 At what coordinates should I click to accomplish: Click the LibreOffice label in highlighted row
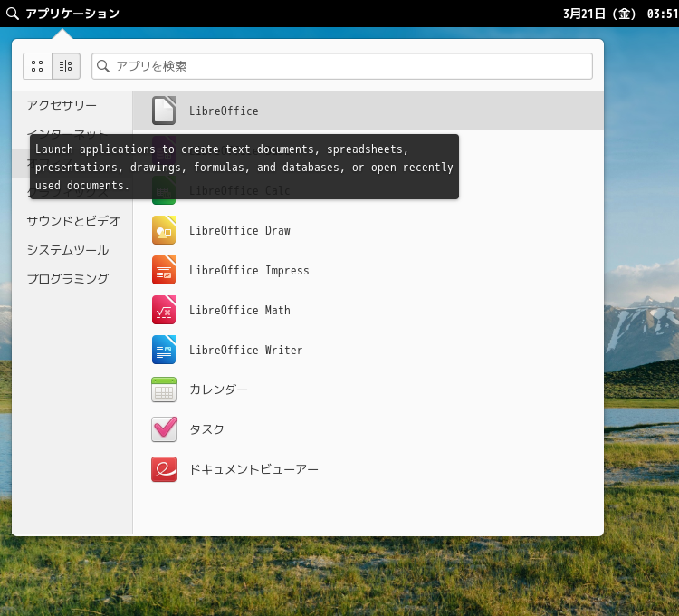tap(224, 111)
